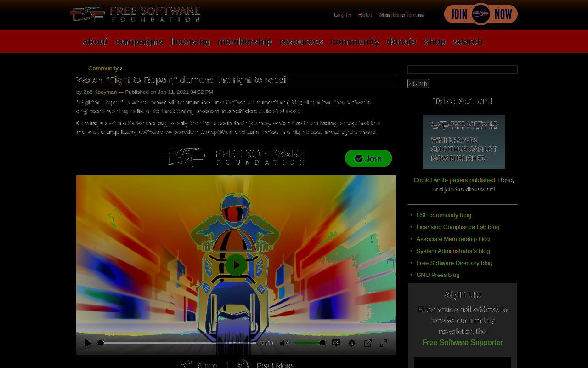Click the Log in link

click(342, 15)
